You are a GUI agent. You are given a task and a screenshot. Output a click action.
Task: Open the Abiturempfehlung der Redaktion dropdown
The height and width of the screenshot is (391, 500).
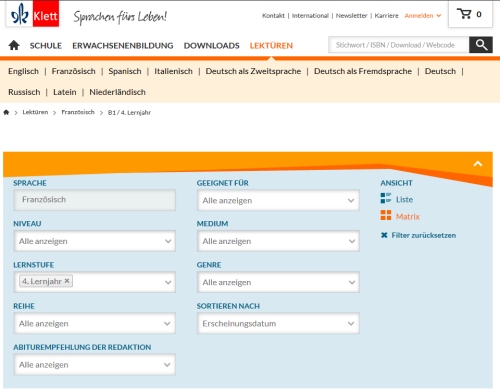pos(94,365)
